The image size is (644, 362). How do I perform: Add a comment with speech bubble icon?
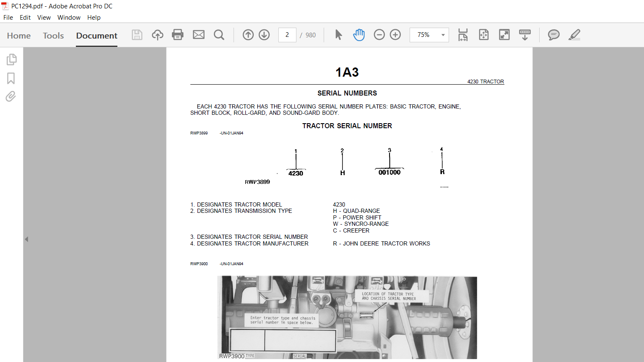point(554,35)
